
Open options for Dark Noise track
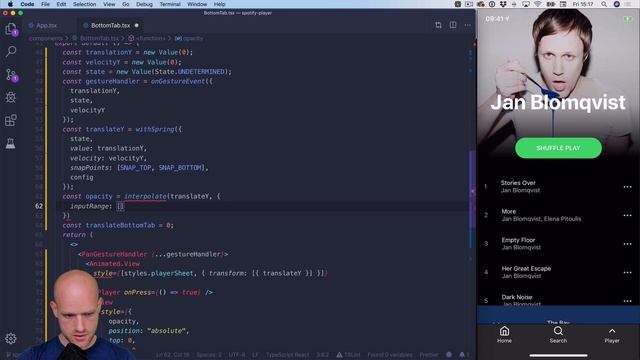[x=627, y=301]
